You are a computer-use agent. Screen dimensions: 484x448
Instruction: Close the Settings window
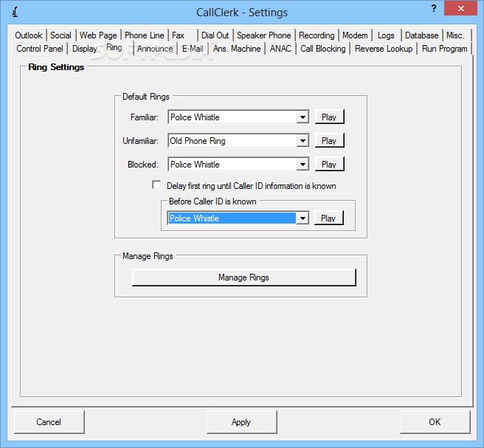461,8
